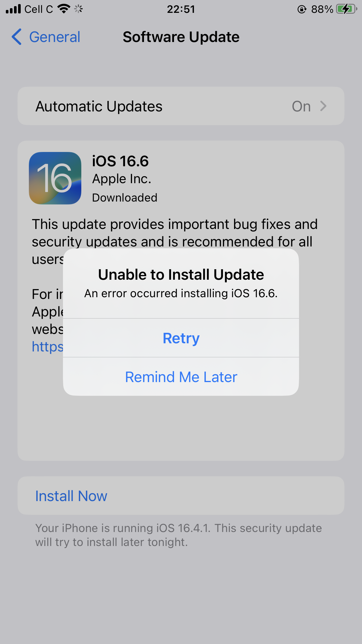Tap the network activity spinner icon

click(x=78, y=9)
